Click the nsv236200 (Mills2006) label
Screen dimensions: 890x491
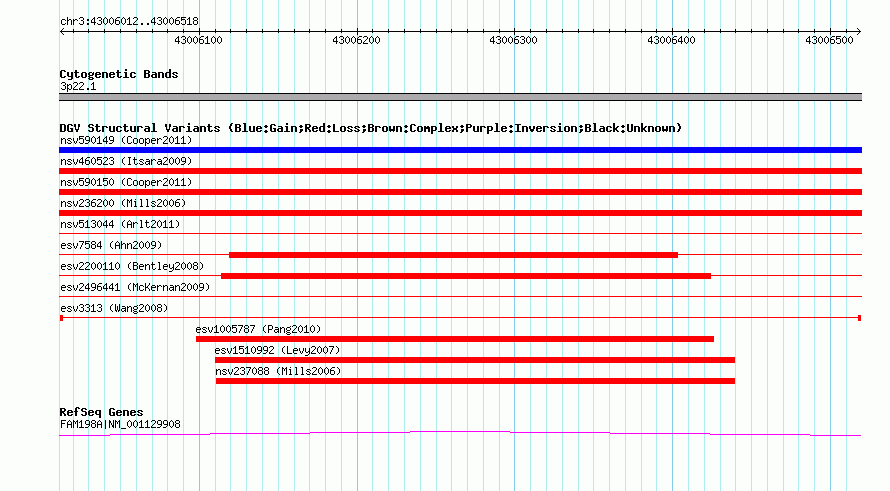point(123,203)
